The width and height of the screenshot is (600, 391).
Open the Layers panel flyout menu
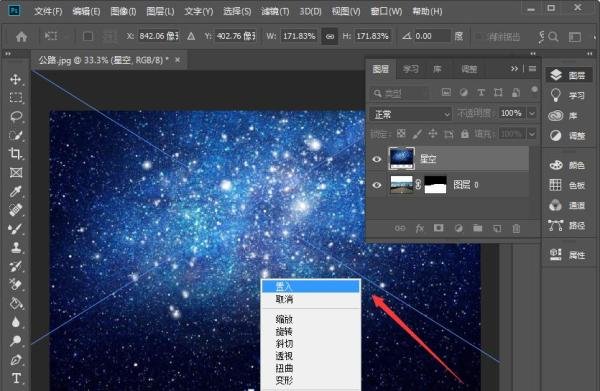coord(532,69)
